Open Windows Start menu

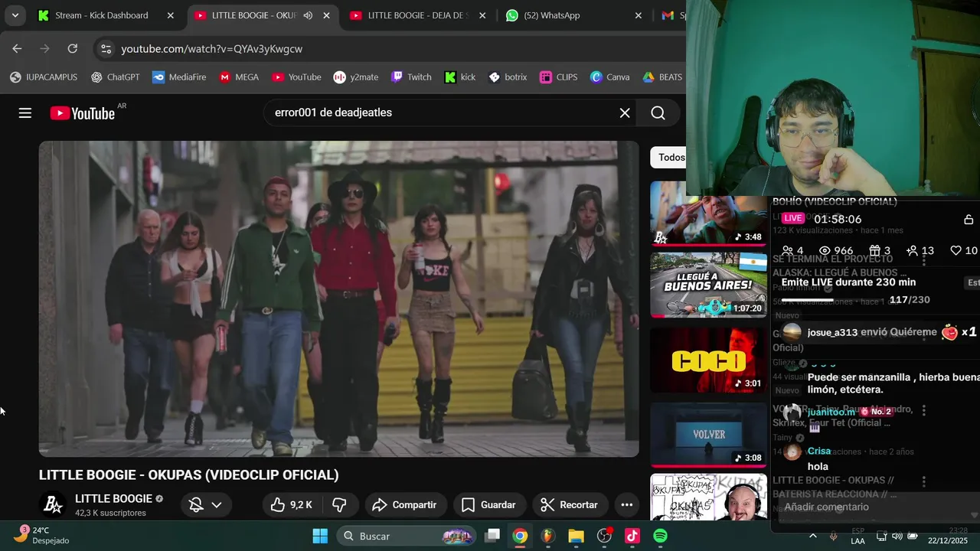(320, 536)
